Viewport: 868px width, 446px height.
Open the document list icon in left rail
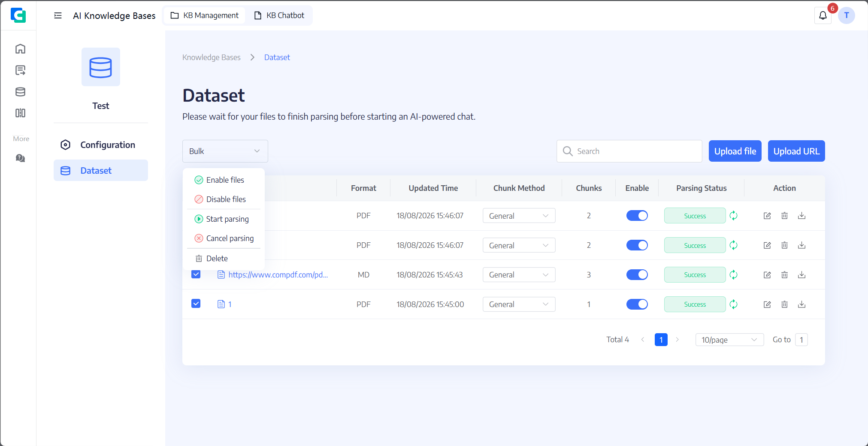20,70
